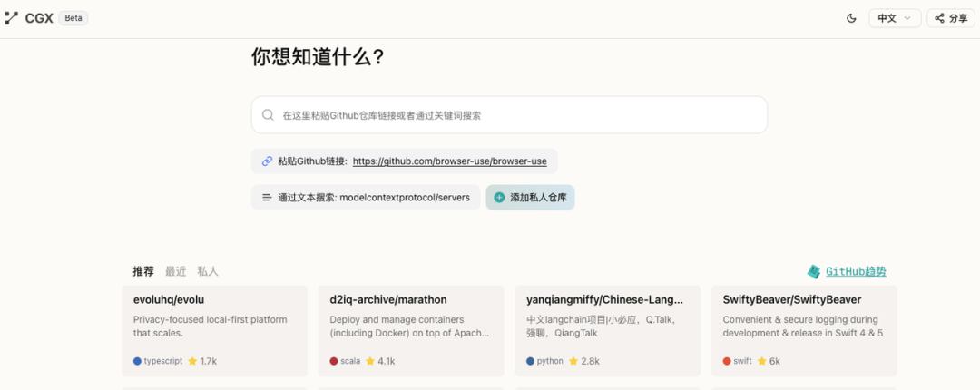Click plus icon in 添加私人仓库
Screen dimensions: 980x390
tap(499, 198)
